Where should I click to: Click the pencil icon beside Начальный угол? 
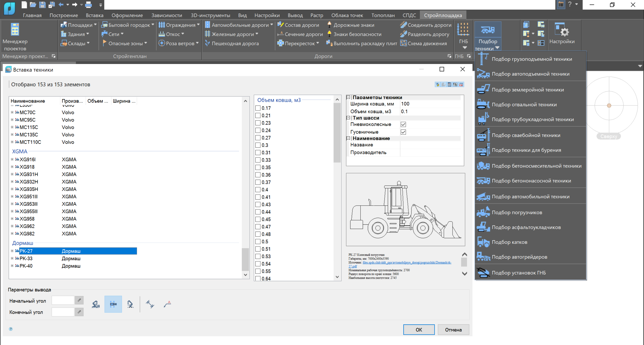[x=79, y=300]
